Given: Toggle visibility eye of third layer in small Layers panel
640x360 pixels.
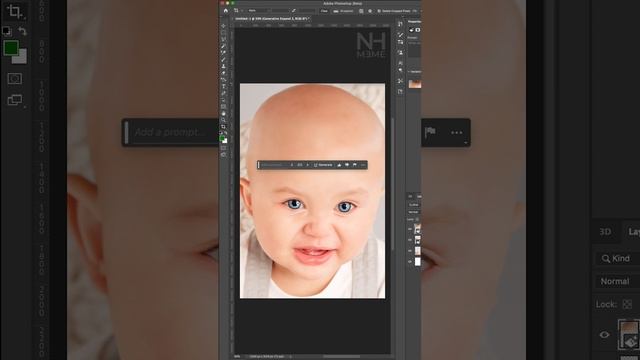Looking at the screenshot, I should pyautogui.click(x=410, y=251).
